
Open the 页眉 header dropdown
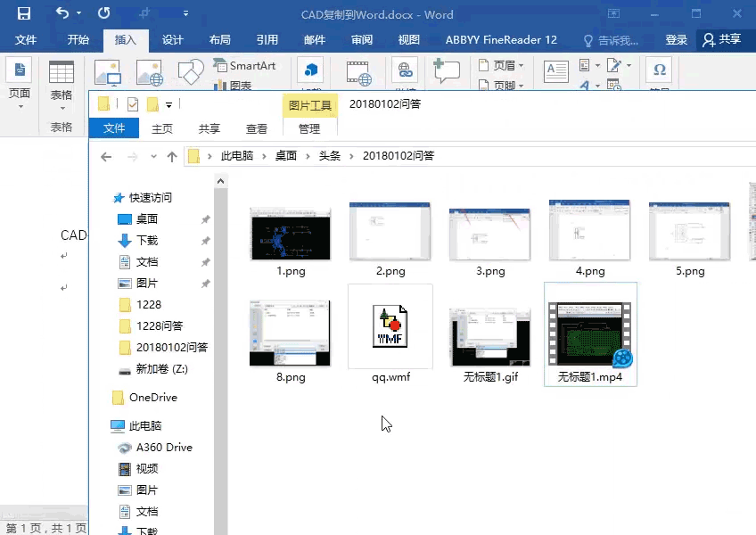[501, 64]
